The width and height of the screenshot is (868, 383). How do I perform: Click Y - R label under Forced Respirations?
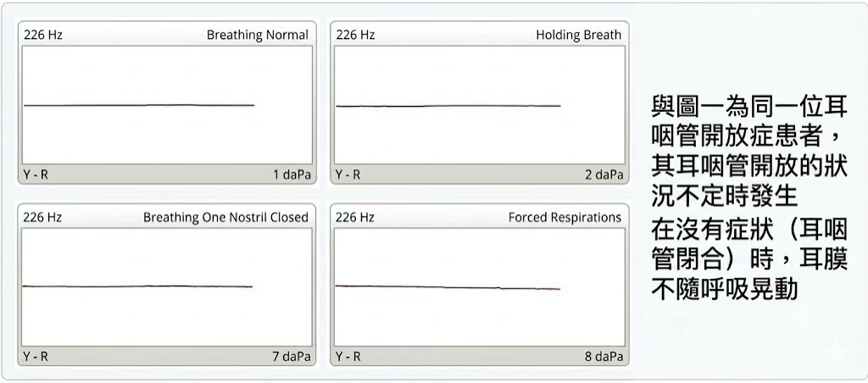click(348, 357)
